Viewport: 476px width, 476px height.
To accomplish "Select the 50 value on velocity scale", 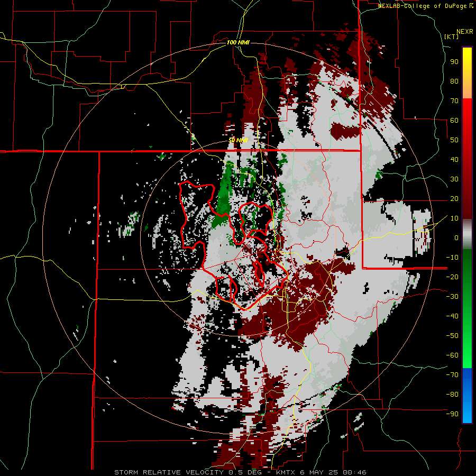I will coord(454,140).
